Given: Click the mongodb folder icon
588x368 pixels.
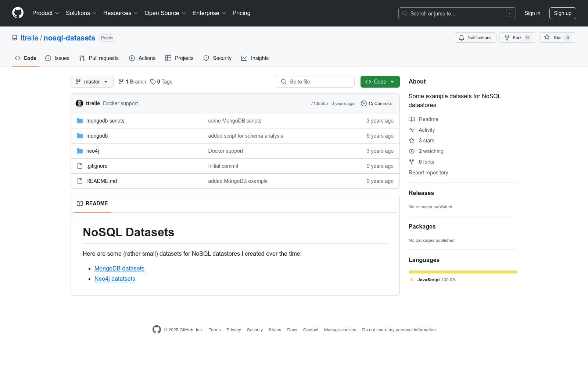Looking at the screenshot, I should click(80, 136).
